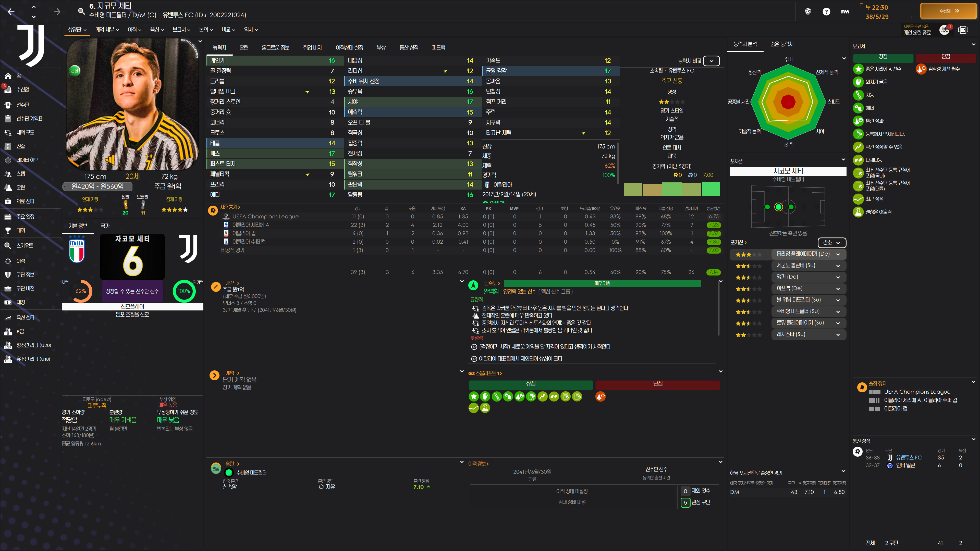Switch to the 능력치 tab
The width and height of the screenshot is (980, 551).
click(x=219, y=47)
